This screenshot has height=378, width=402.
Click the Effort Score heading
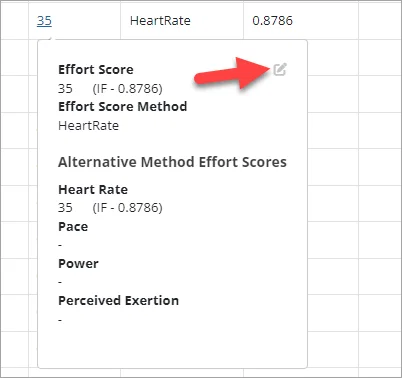pyautogui.click(x=96, y=70)
